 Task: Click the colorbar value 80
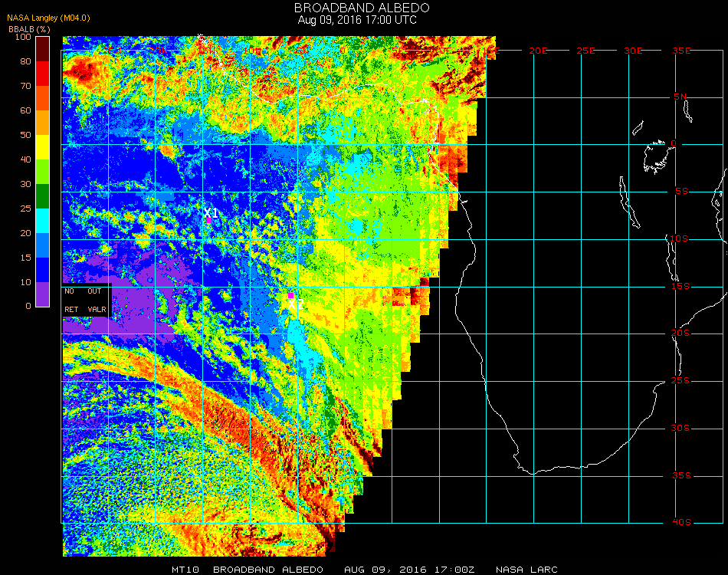[25, 61]
